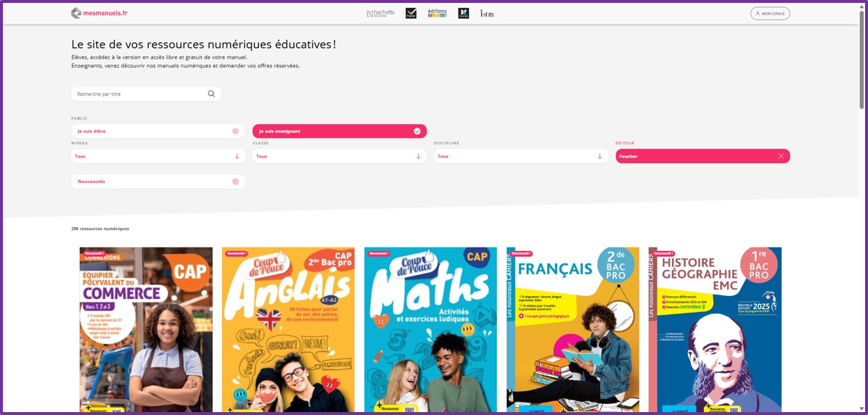The height and width of the screenshot is (415, 868).
Task: Open the éditions Didier publisher logo
Action: [438, 13]
